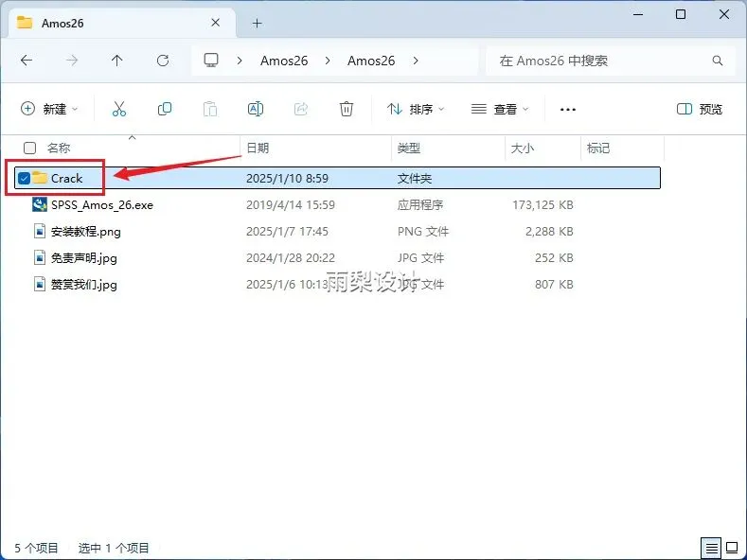Sort by the 大小 column header

point(522,149)
